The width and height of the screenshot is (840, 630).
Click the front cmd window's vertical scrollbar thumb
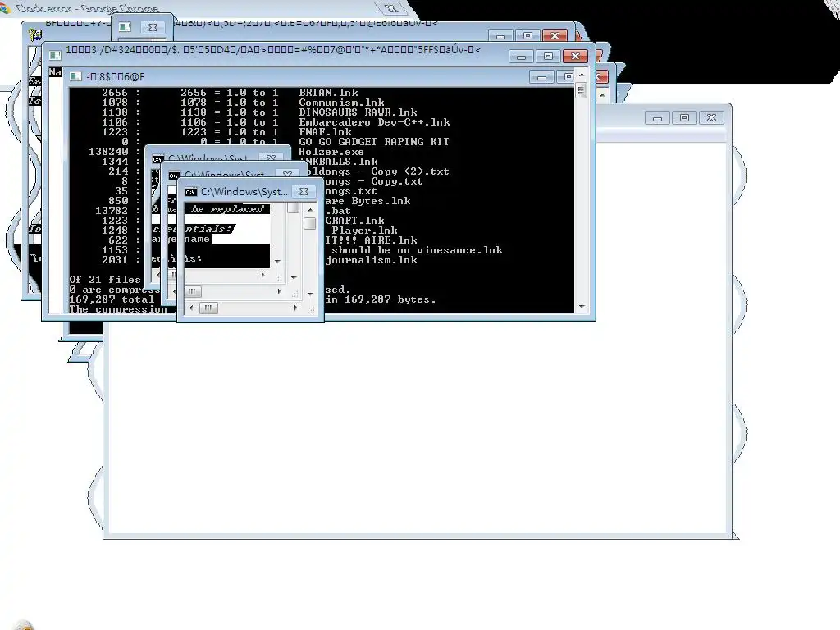(309, 223)
